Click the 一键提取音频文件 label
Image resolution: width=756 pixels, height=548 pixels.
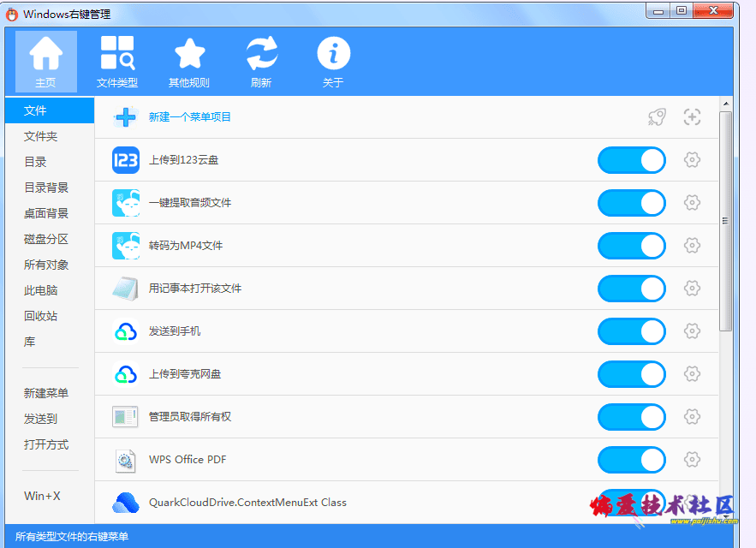click(x=190, y=203)
